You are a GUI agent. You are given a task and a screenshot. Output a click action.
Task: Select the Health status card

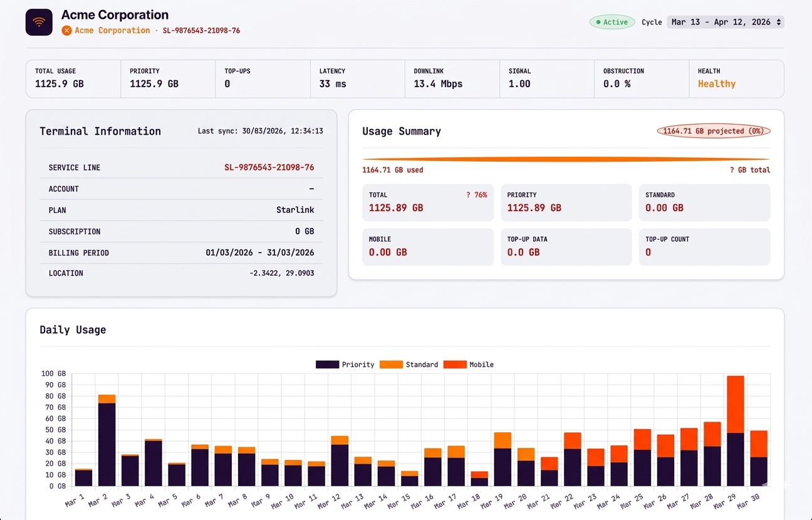coord(736,79)
